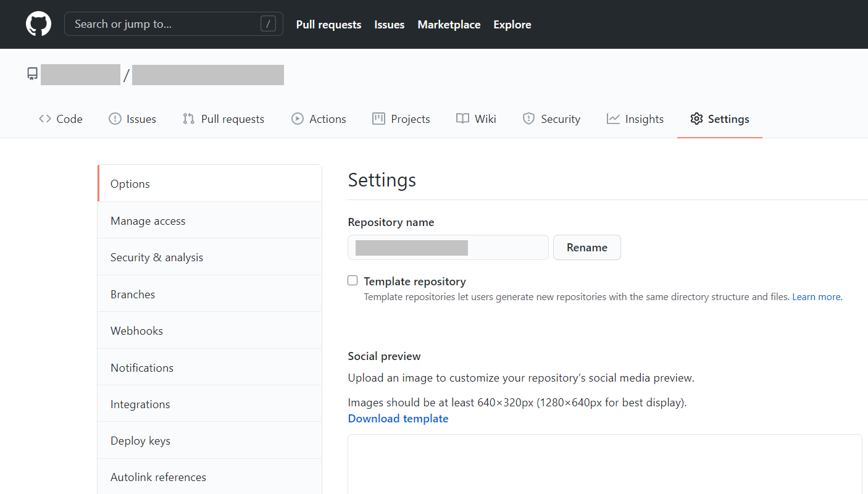Click the Settings page heading
Image resolution: width=868 pixels, height=494 pixels.
coord(382,180)
